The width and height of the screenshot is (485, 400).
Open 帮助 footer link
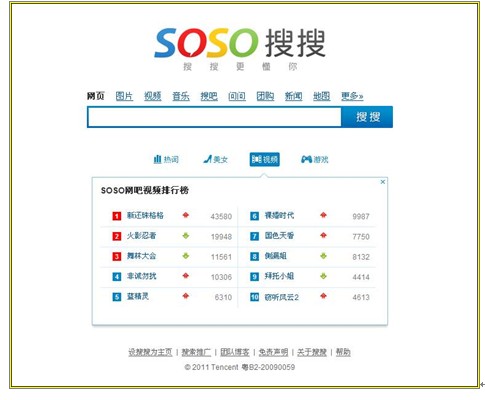point(343,352)
